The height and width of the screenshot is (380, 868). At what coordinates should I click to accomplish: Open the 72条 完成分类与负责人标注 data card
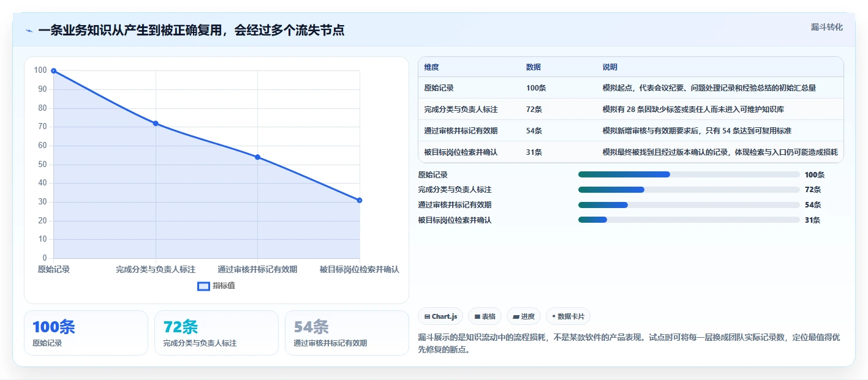click(x=216, y=333)
